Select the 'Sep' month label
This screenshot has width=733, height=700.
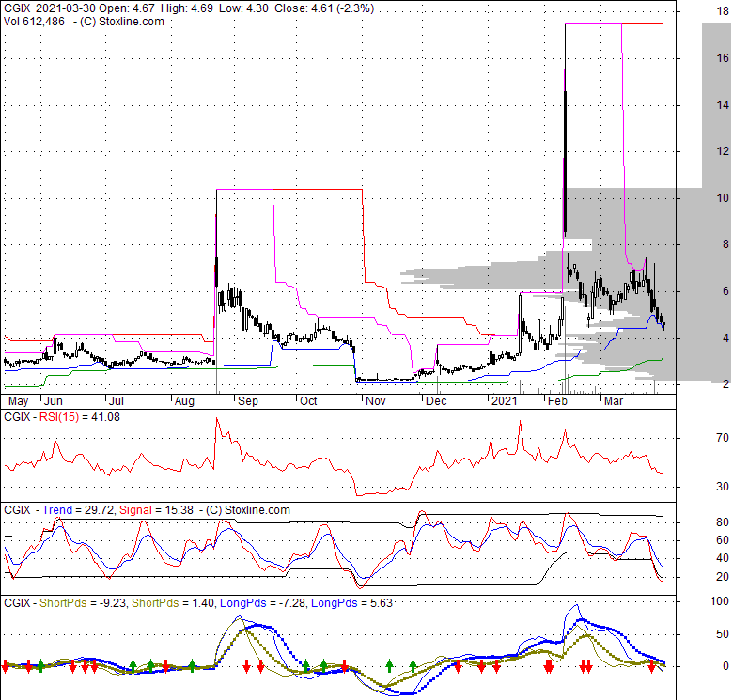[x=248, y=401]
